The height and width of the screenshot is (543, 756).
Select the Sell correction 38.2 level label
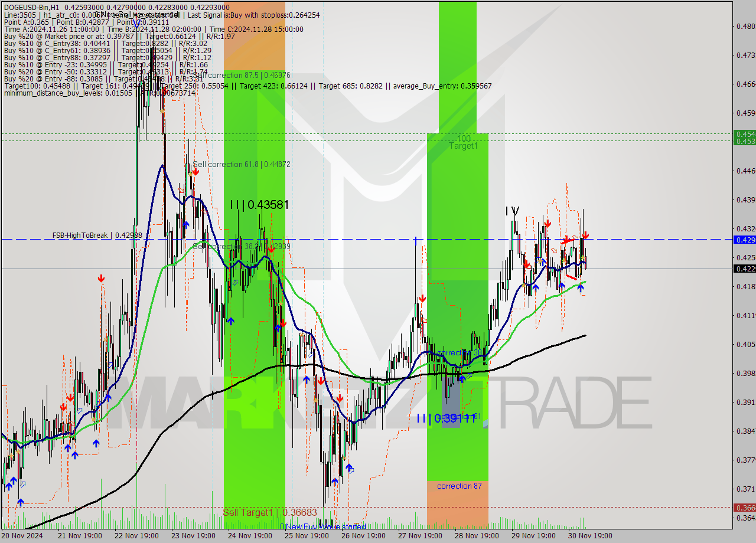(242, 246)
